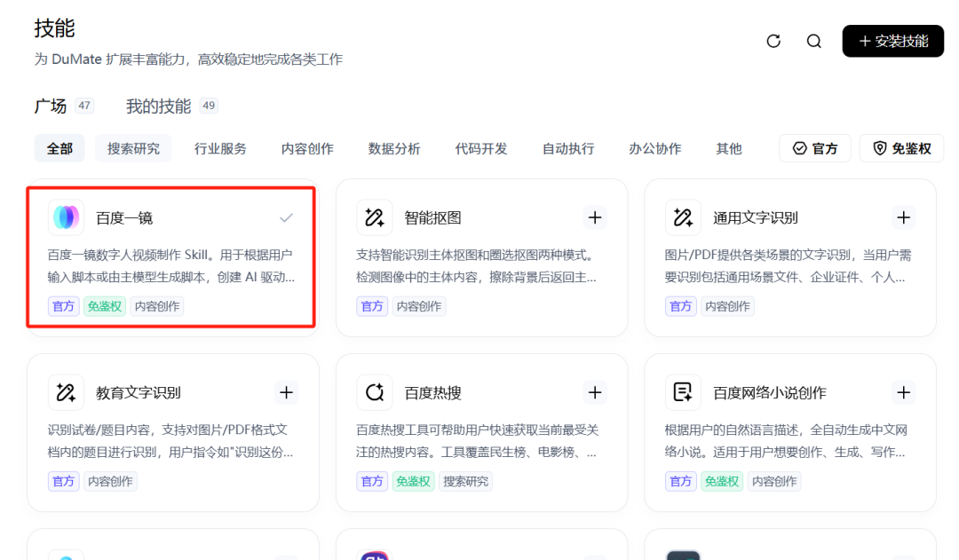Image resolution: width=959 pixels, height=560 pixels.
Task: Click the 百度热搜 skill icon
Action: [x=375, y=392]
